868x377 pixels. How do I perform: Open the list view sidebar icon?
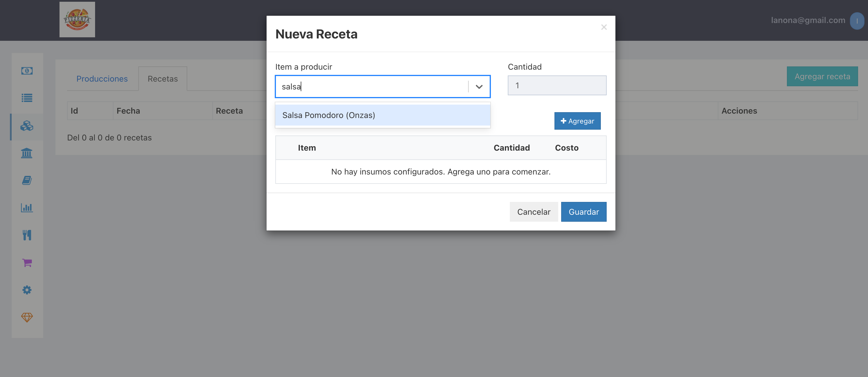(27, 98)
